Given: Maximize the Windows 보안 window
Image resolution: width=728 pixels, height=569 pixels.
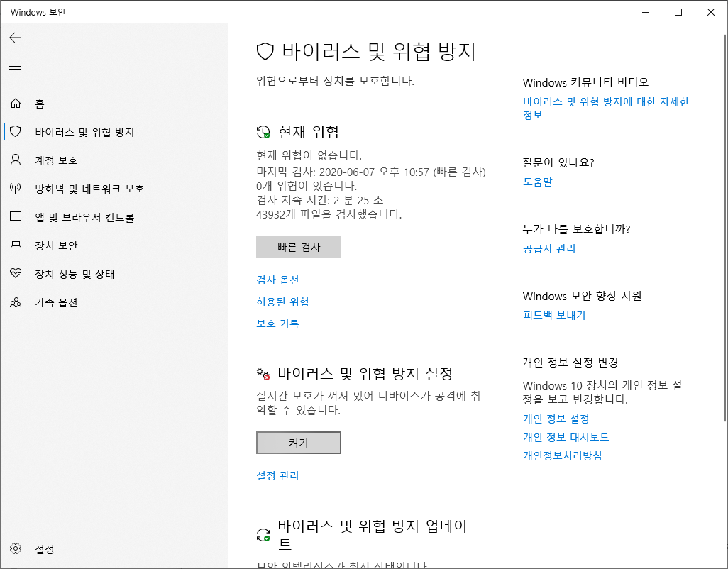Looking at the screenshot, I should pyautogui.click(x=678, y=12).
